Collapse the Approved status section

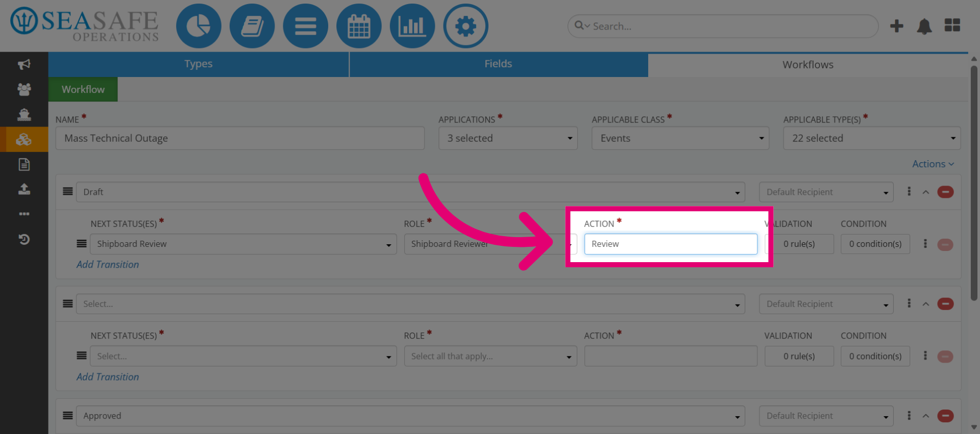(x=926, y=416)
